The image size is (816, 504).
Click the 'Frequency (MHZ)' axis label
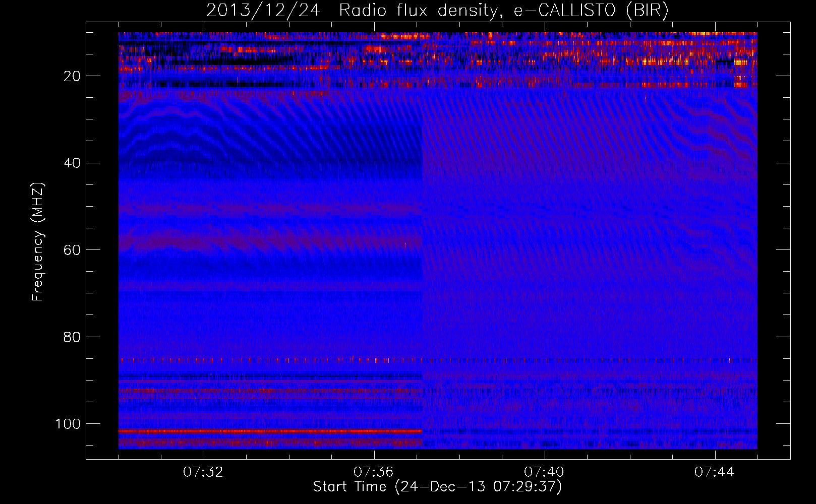(x=38, y=242)
